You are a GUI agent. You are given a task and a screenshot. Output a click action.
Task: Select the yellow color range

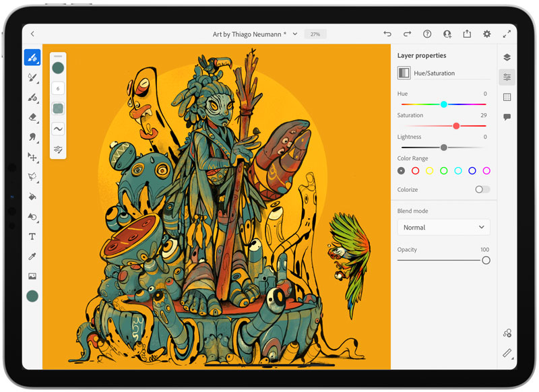tap(429, 170)
